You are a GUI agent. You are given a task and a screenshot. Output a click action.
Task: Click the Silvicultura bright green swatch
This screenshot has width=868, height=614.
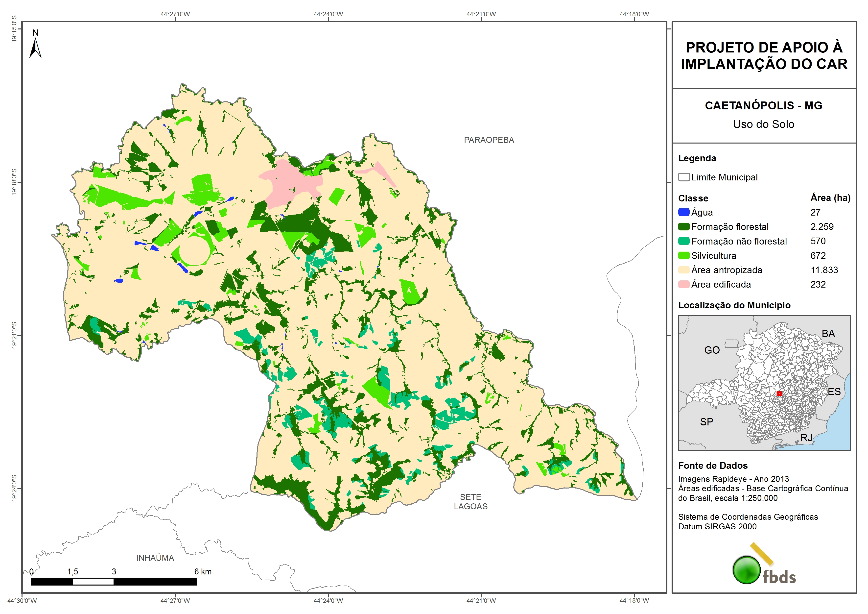[683, 255]
